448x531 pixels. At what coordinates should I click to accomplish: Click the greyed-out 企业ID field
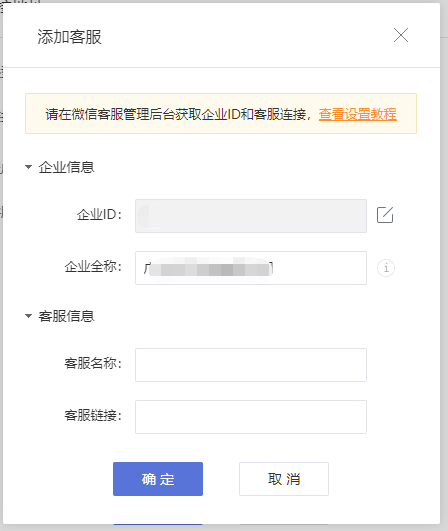tap(251, 216)
